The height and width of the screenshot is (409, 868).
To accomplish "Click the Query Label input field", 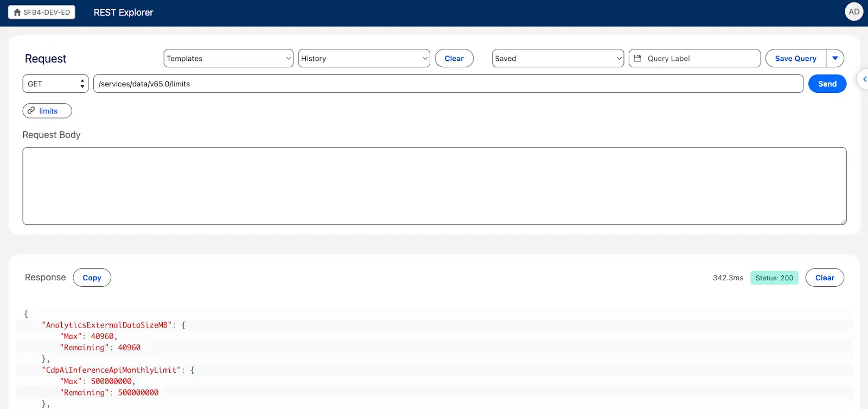I will pos(700,58).
